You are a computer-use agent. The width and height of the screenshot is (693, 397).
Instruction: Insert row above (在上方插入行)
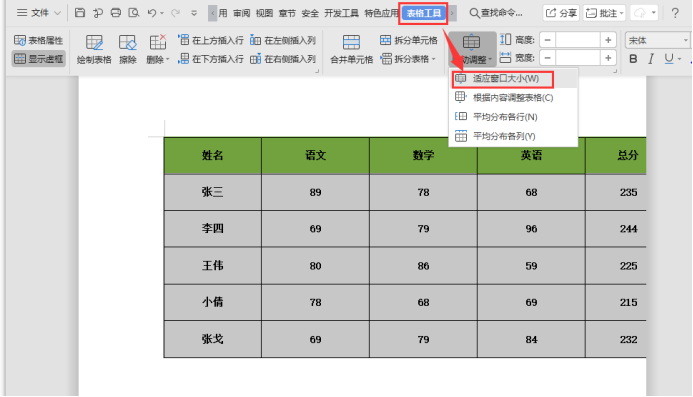tap(211, 40)
